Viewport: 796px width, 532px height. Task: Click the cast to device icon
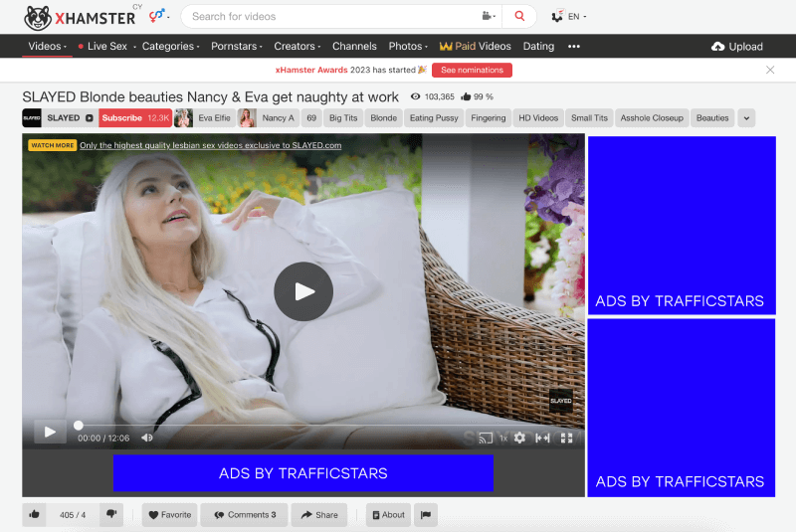tap(486, 438)
